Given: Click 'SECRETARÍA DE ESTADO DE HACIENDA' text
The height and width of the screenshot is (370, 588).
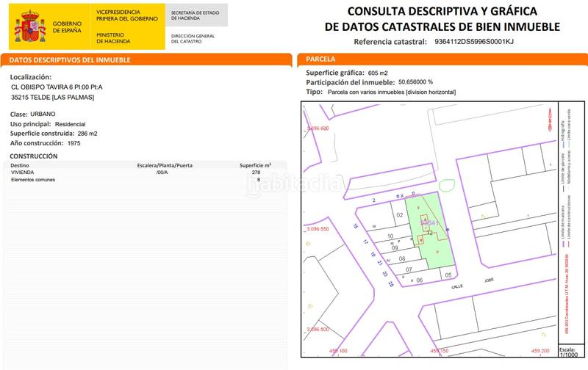Looking at the screenshot, I should 195,15.
